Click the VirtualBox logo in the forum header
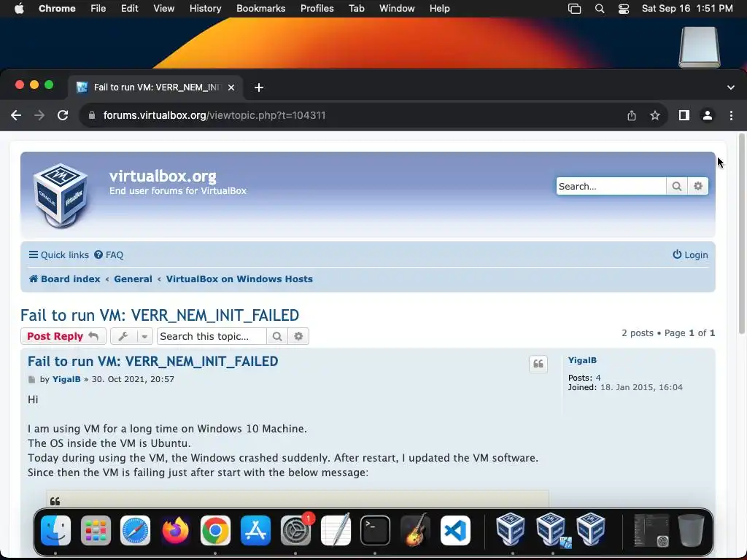The width and height of the screenshot is (747, 560). tap(61, 195)
